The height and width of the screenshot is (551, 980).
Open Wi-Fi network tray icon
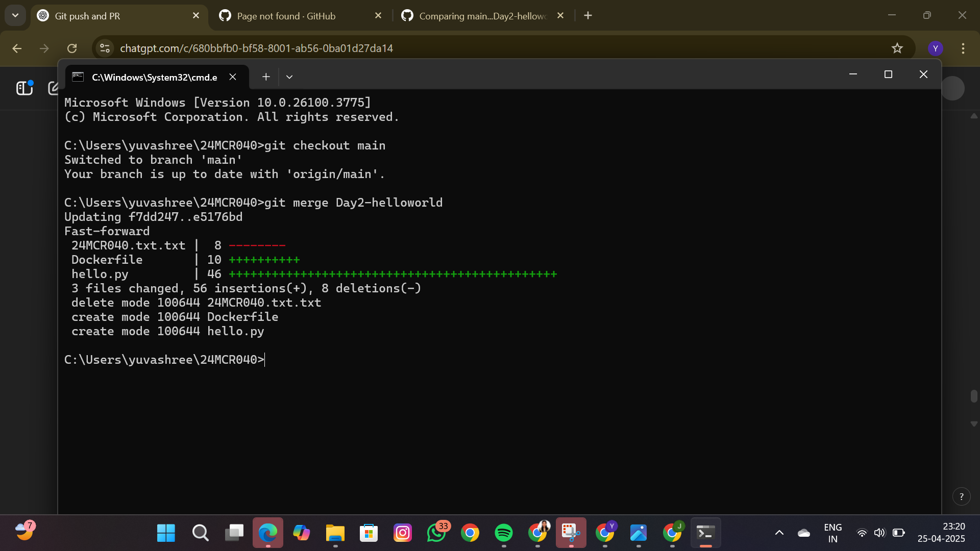[x=862, y=533]
